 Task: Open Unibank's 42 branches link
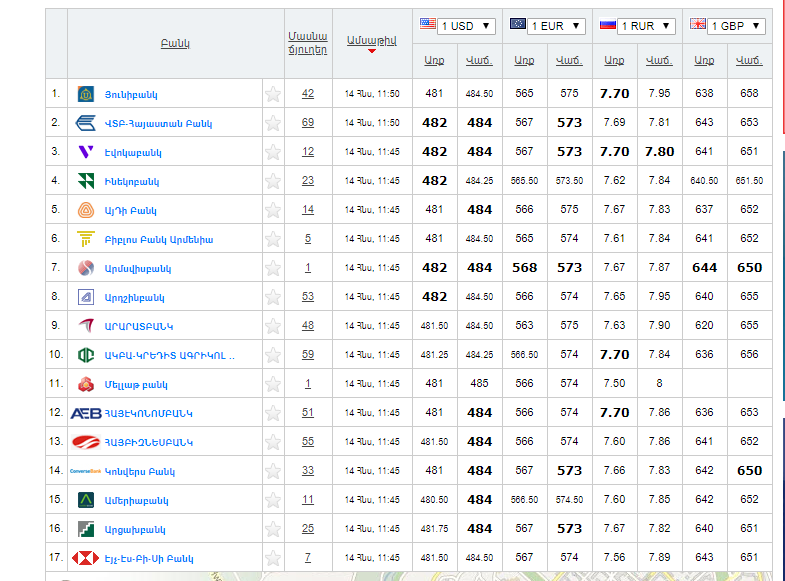point(308,94)
